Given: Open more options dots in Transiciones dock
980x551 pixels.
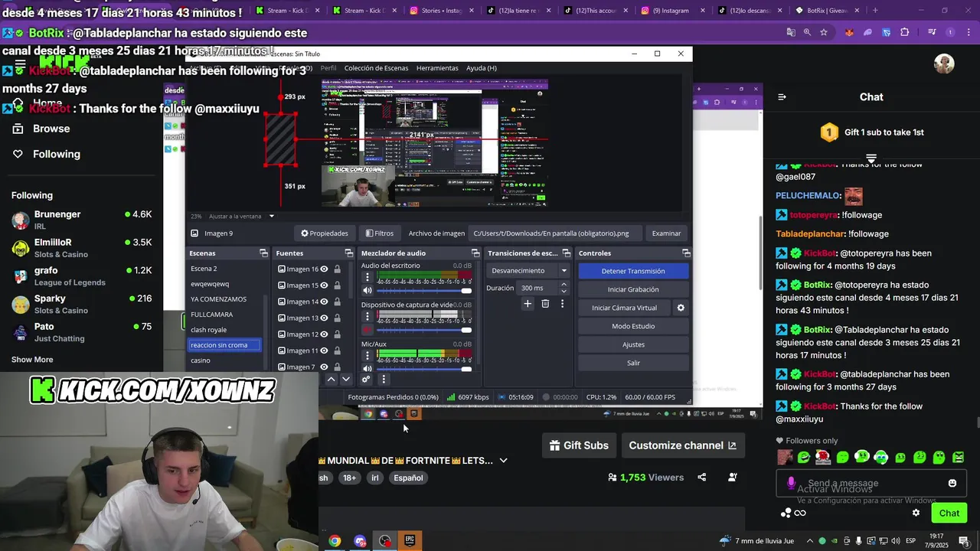Looking at the screenshot, I should click(562, 304).
